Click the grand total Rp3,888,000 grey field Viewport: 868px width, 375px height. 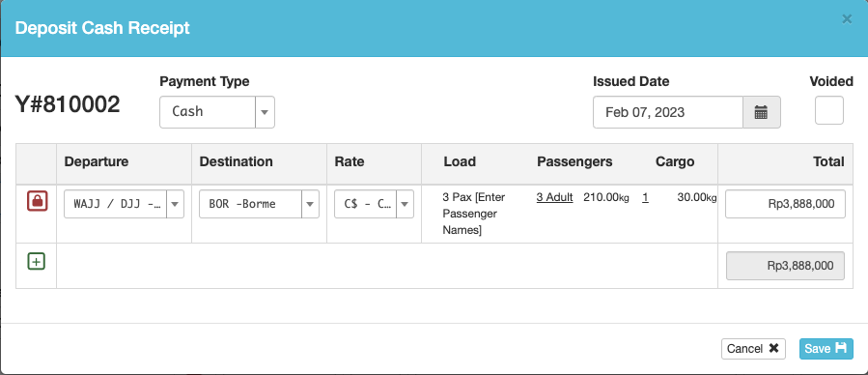[x=785, y=266]
